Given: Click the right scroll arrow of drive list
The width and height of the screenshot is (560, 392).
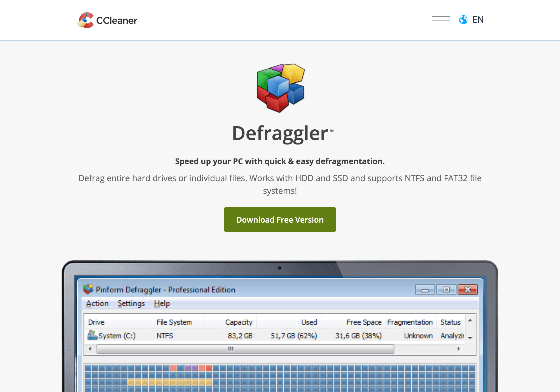Looking at the screenshot, I should [459, 349].
